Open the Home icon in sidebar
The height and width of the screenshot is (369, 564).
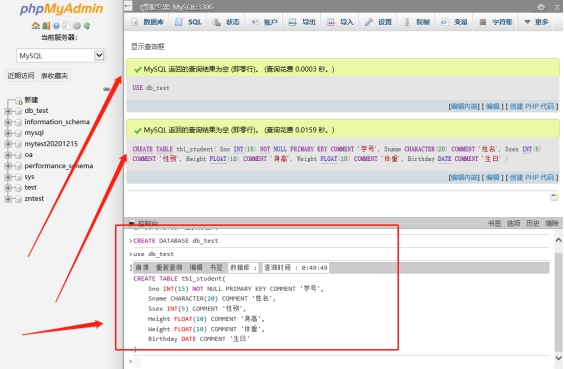coord(36,26)
